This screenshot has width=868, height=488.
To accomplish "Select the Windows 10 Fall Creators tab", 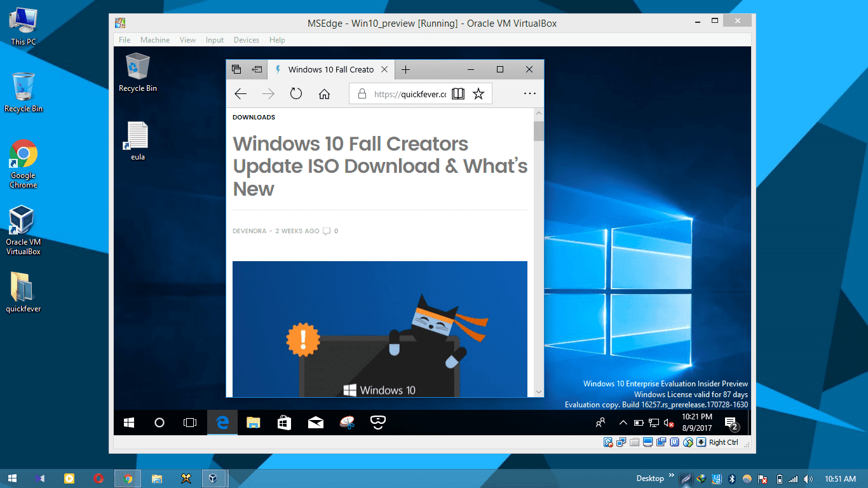I will coord(330,69).
